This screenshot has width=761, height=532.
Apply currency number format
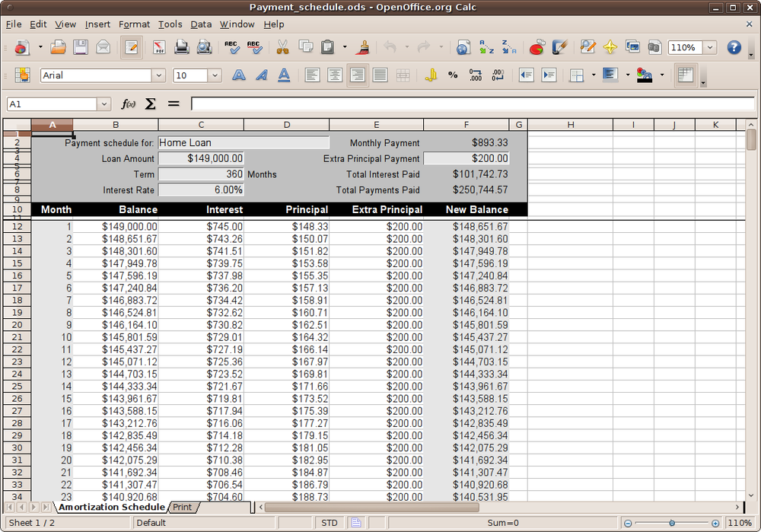point(431,75)
